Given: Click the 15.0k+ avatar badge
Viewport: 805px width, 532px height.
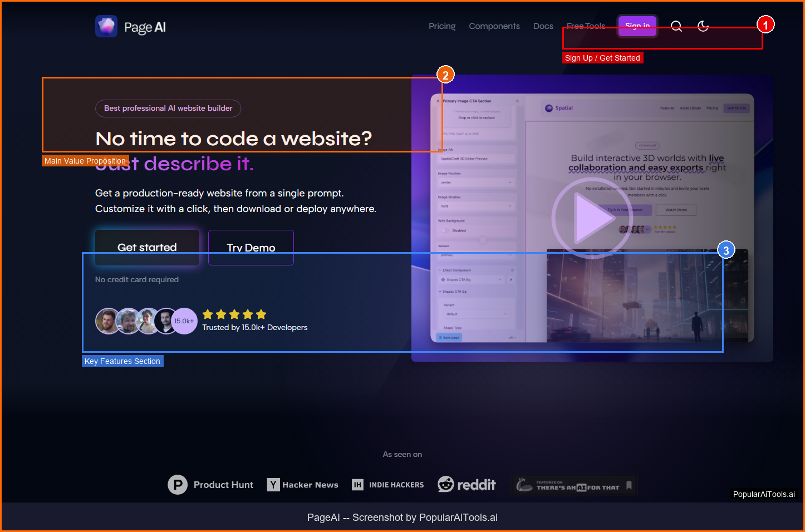Looking at the screenshot, I should pos(184,321).
